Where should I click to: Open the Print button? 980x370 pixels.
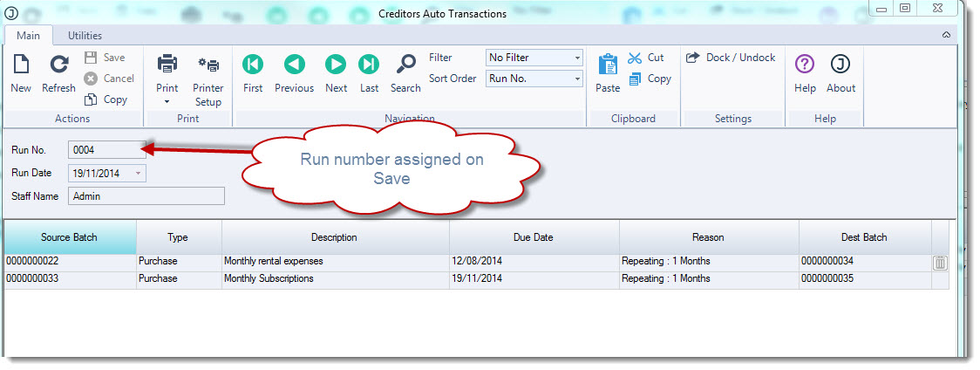coord(167,74)
